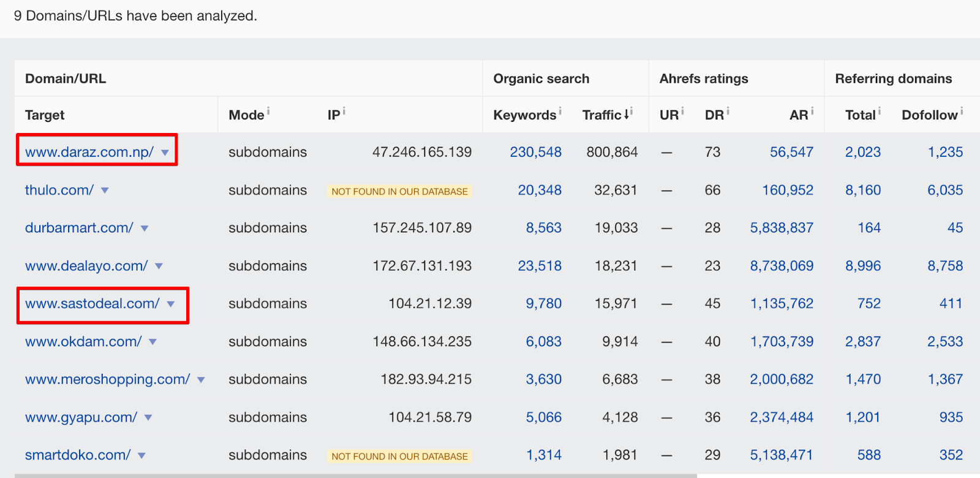Click the info icon beside IP header
This screenshot has height=478, width=980.
(x=344, y=111)
